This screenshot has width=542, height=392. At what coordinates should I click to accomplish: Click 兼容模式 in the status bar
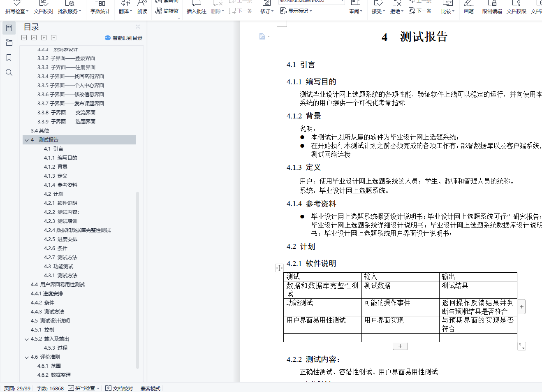[x=150, y=388]
